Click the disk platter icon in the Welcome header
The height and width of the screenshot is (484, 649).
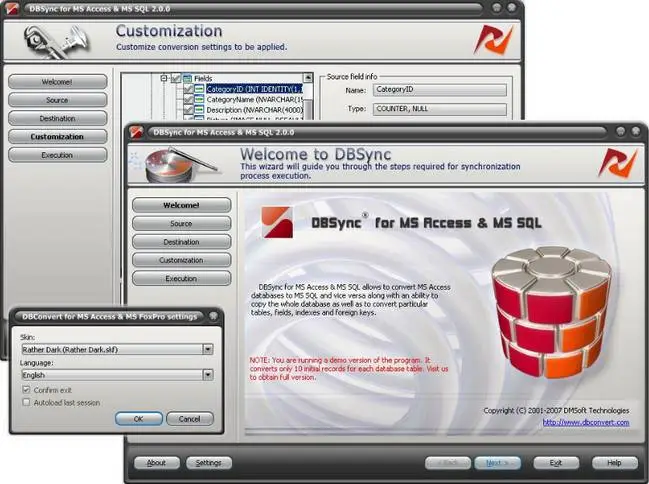pyautogui.click(x=178, y=165)
